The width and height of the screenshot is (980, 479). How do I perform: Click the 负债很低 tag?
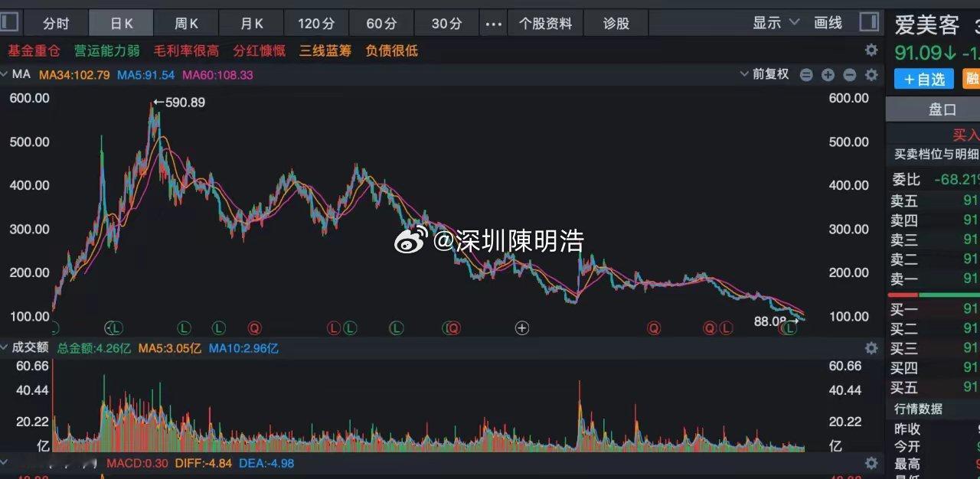click(391, 51)
